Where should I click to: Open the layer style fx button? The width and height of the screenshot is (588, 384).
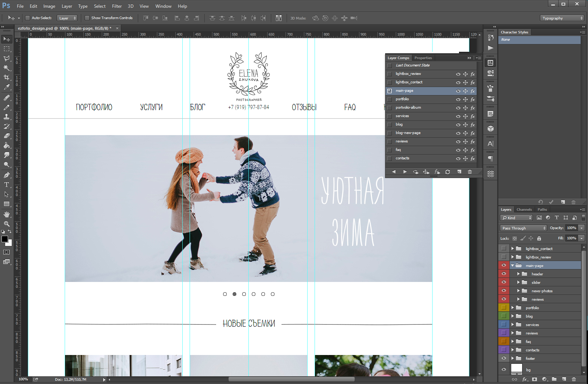pyautogui.click(x=525, y=379)
